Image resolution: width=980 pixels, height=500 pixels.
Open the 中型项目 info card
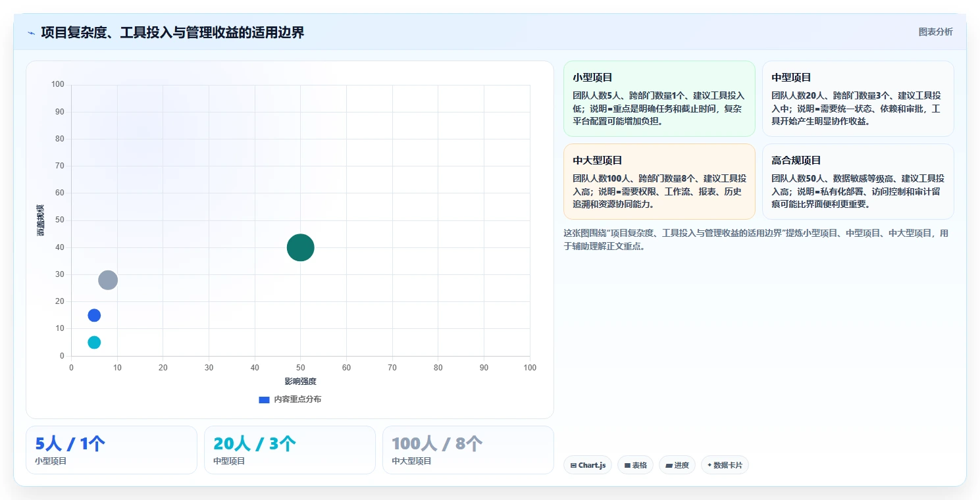click(x=858, y=99)
